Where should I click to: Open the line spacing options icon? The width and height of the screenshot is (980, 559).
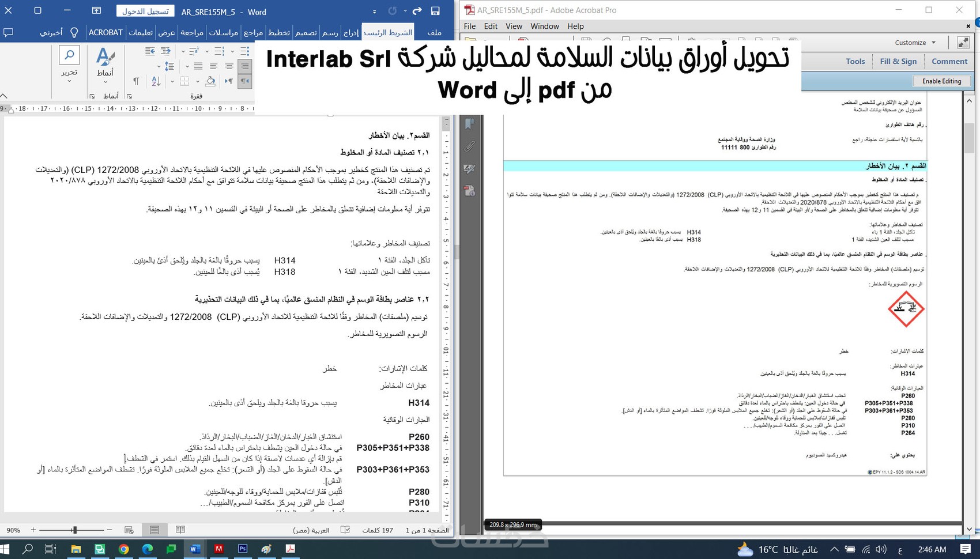(169, 66)
